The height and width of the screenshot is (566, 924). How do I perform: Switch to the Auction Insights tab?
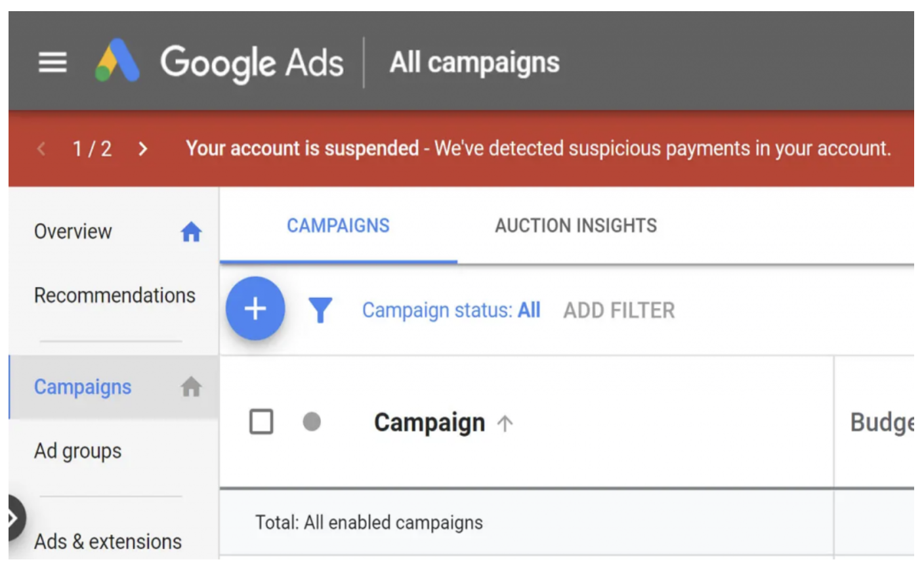(576, 226)
